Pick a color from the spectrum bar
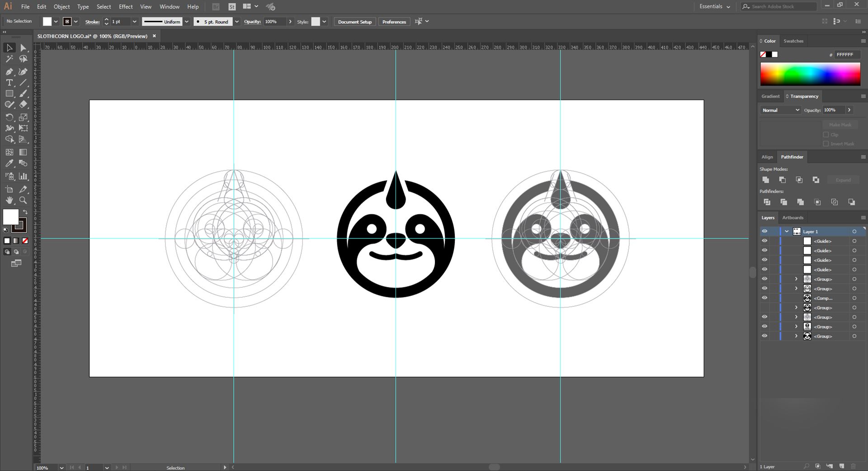The width and height of the screenshot is (868, 471). point(810,74)
